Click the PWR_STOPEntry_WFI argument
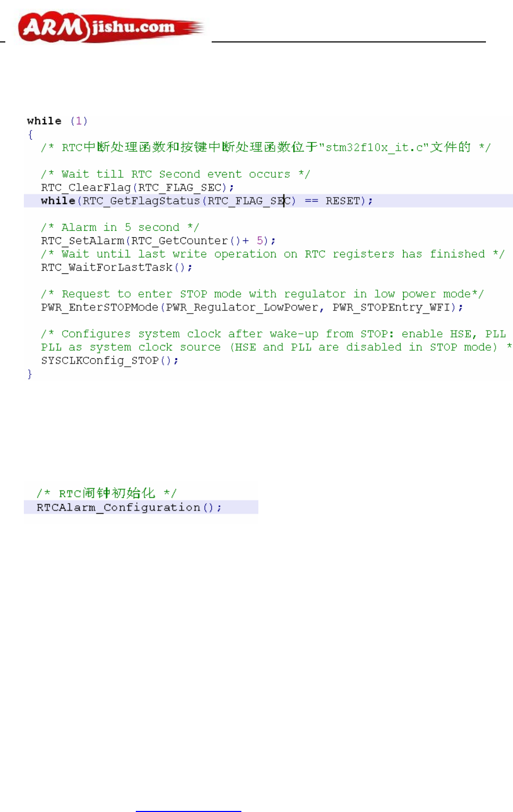The width and height of the screenshot is (513, 812). (x=392, y=307)
